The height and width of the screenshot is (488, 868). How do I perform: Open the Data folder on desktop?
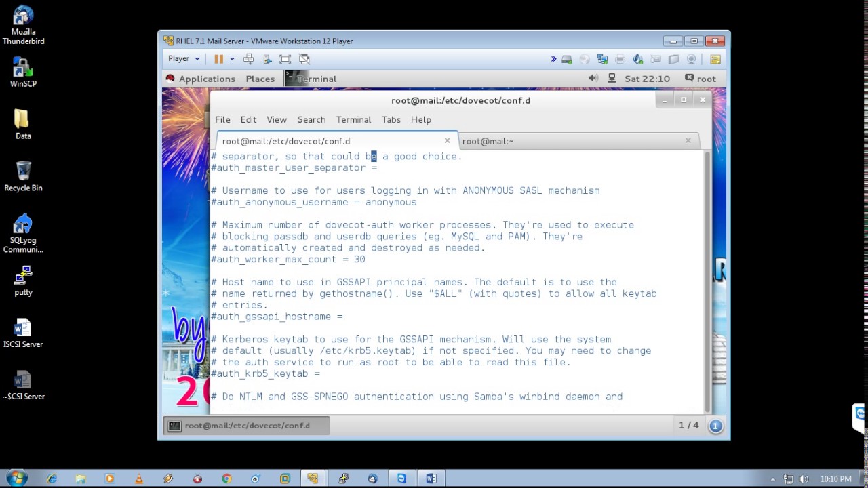click(23, 125)
